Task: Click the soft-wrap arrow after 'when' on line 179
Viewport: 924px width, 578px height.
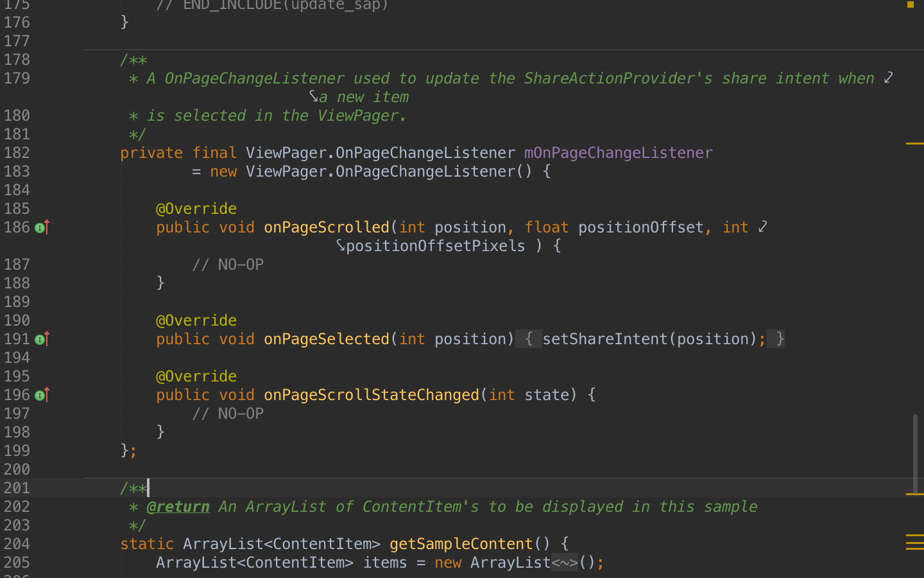Action: pos(888,78)
